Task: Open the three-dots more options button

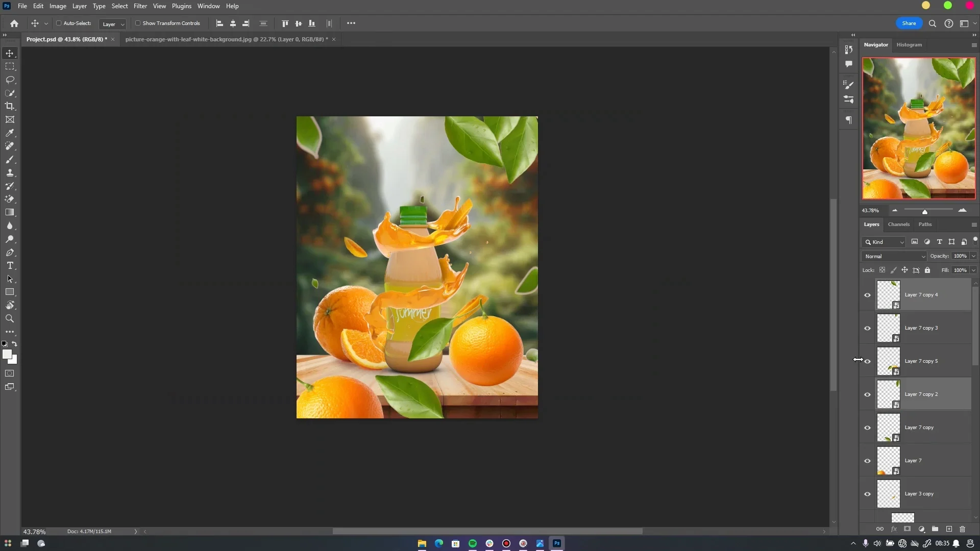Action: [351, 23]
